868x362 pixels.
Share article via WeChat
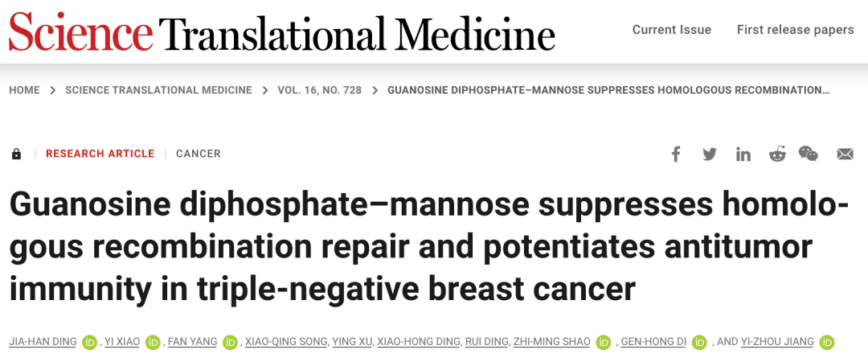[x=809, y=154]
